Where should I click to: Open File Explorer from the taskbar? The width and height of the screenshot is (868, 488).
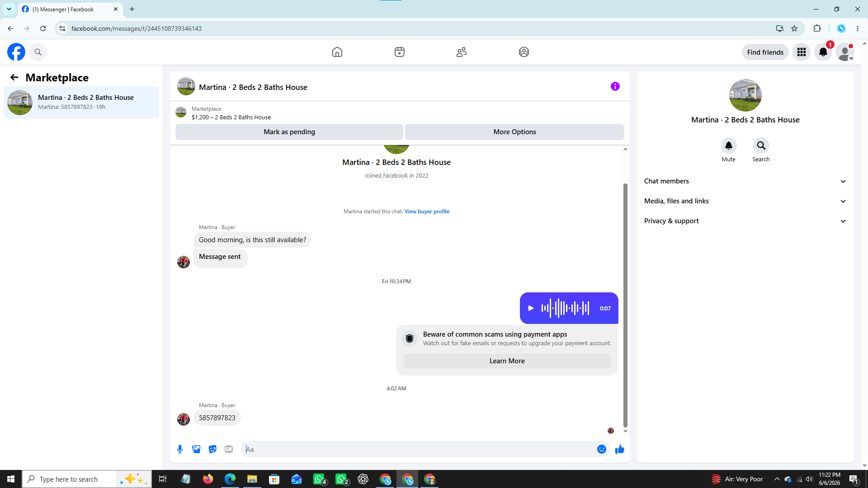252,479
